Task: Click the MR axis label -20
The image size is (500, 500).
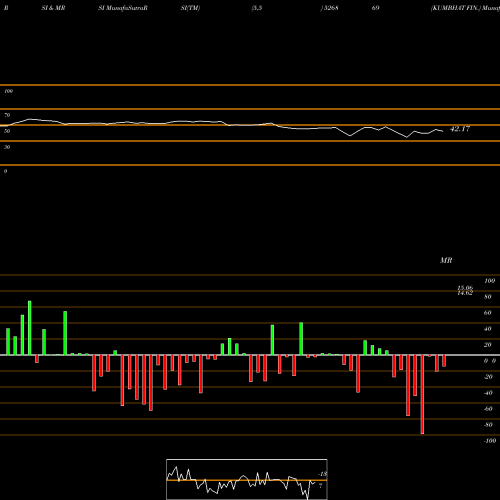Action: point(488,377)
